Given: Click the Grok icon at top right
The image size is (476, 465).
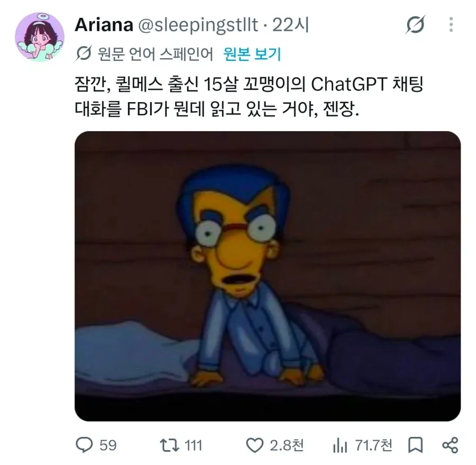Looking at the screenshot, I should (x=415, y=24).
